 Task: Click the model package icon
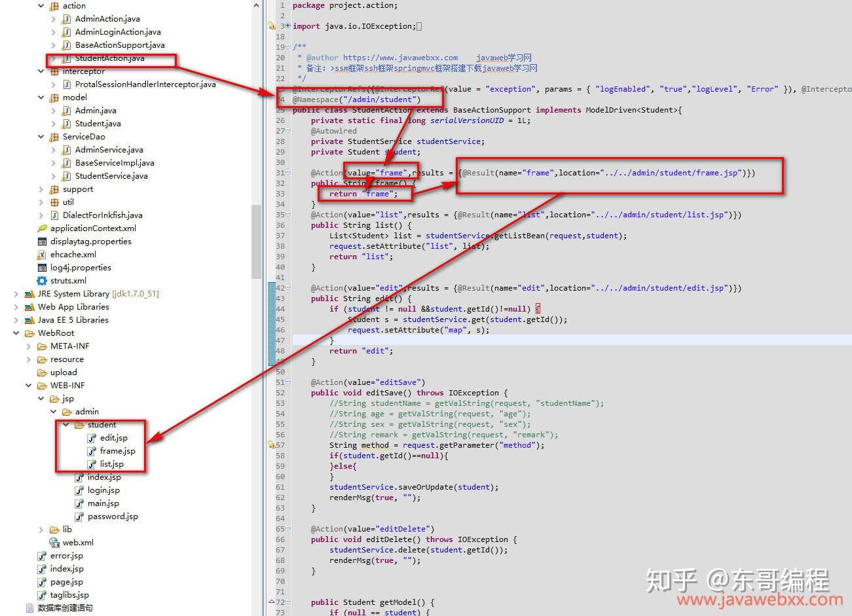54,98
